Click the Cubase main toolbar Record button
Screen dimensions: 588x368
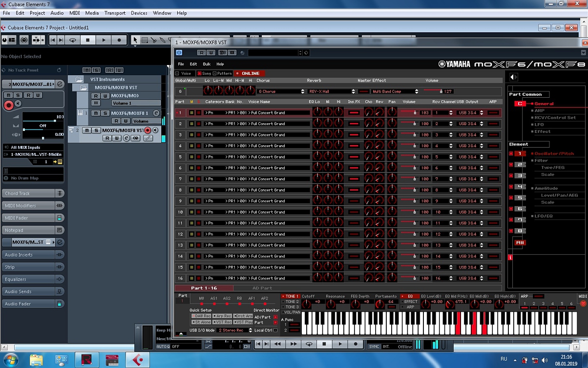click(x=119, y=40)
